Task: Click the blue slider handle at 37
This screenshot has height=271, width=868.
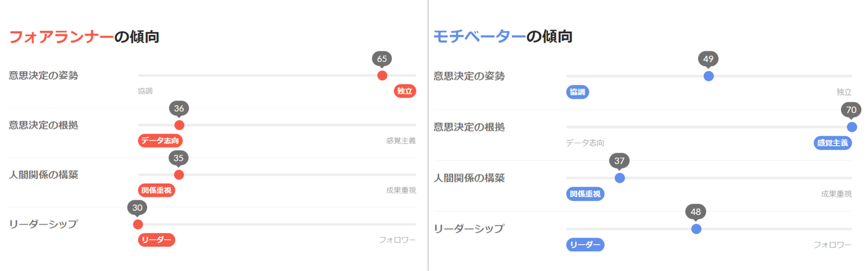Action: click(x=620, y=178)
